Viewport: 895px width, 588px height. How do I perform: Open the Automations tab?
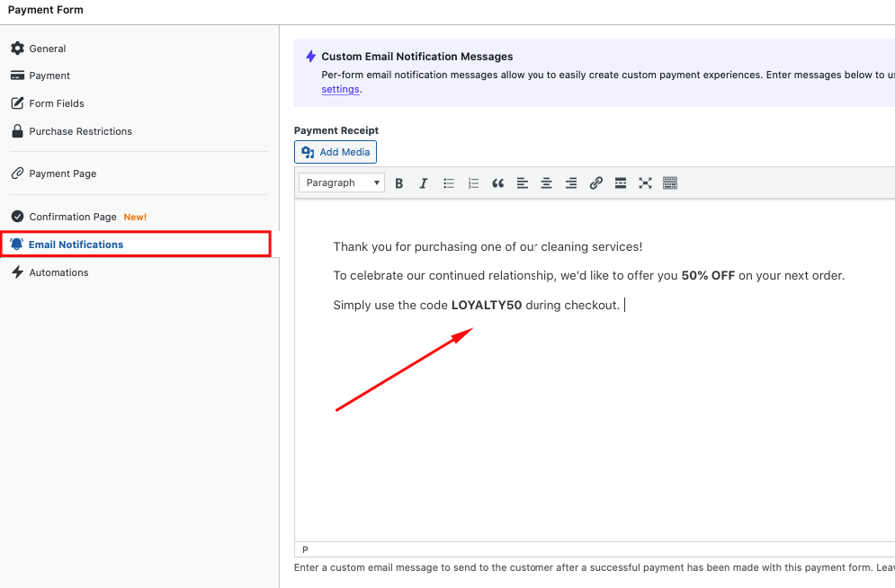point(58,272)
